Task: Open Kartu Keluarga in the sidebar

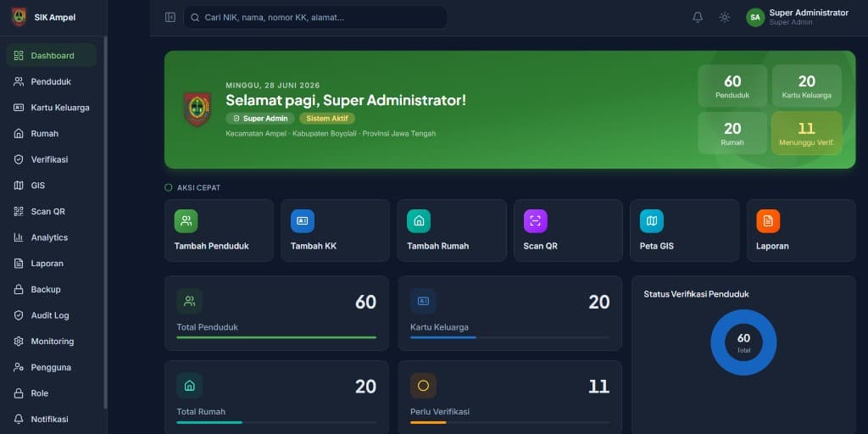Action: click(x=52, y=108)
